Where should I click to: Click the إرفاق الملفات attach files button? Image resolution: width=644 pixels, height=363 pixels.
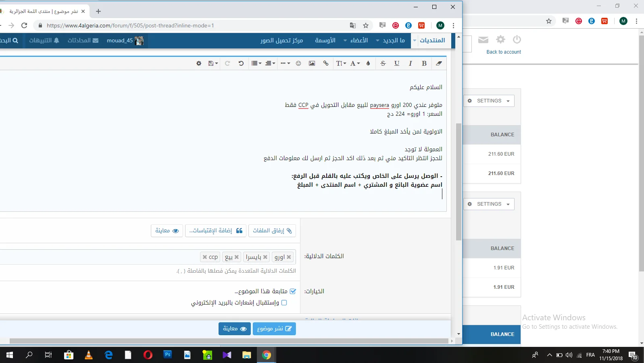click(x=272, y=231)
